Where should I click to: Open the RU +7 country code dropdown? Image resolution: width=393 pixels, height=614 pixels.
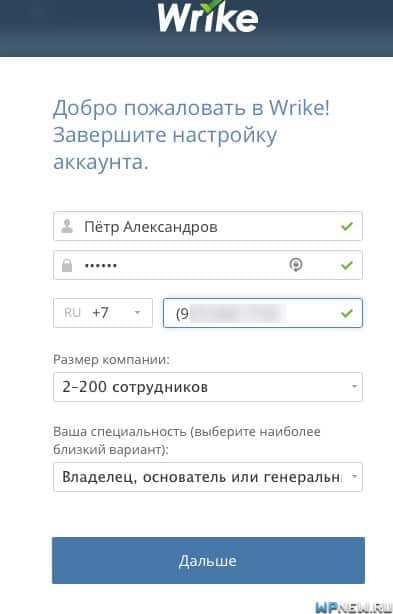click(103, 313)
